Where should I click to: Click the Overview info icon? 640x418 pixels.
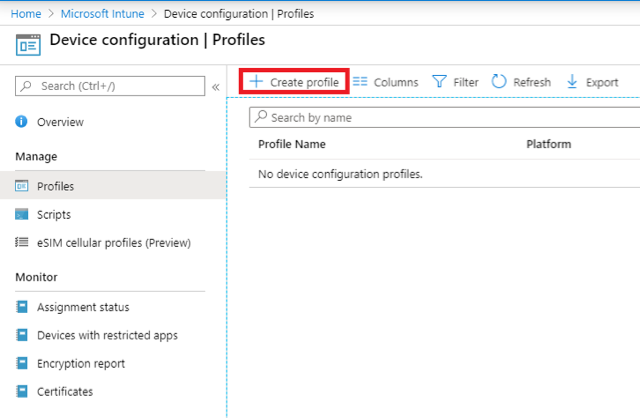pyautogui.click(x=21, y=122)
